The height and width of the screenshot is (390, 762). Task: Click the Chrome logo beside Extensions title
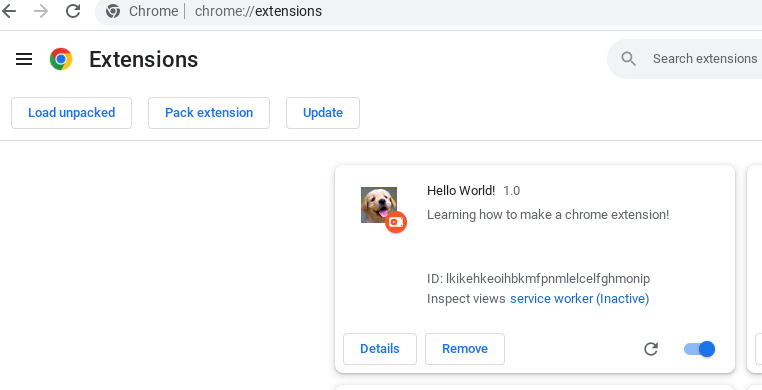pos(61,59)
